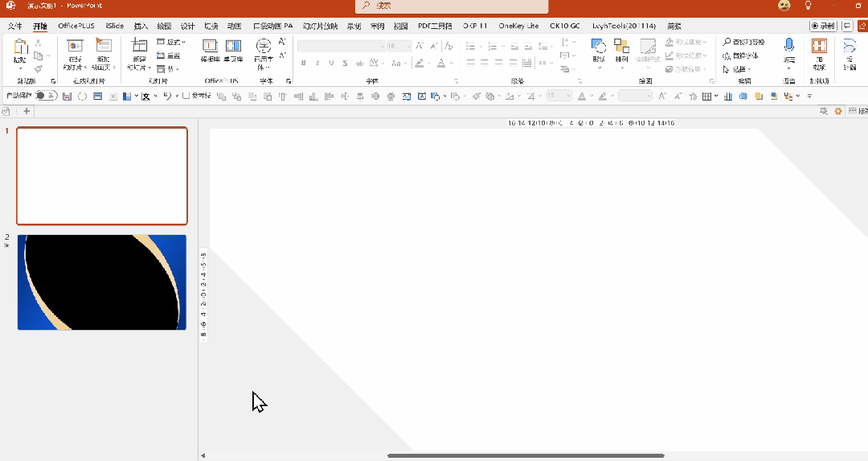Expand the Section dropdown in Slides group
Image resolution: width=868 pixels, height=461 pixels.
168,69
